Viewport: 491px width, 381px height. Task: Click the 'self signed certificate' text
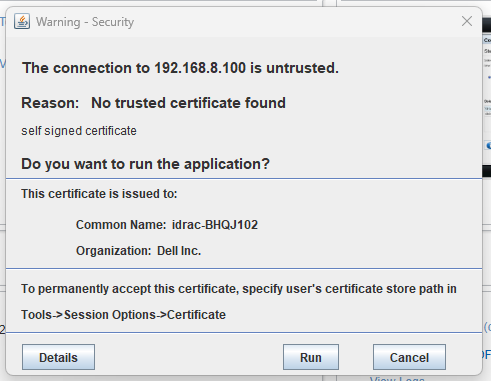(79, 131)
